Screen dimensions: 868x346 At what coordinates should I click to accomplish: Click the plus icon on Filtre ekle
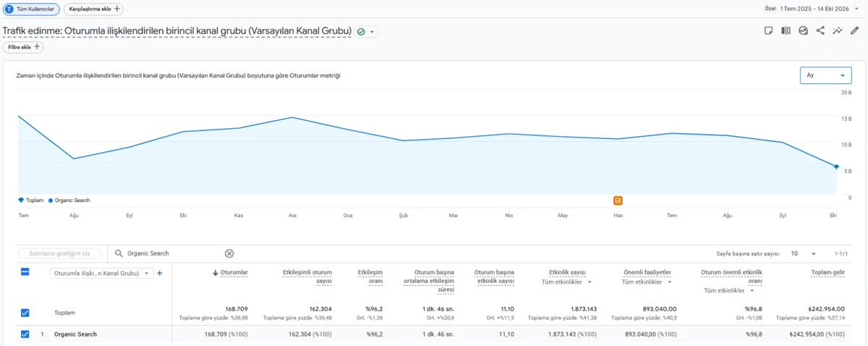(x=37, y=47)
